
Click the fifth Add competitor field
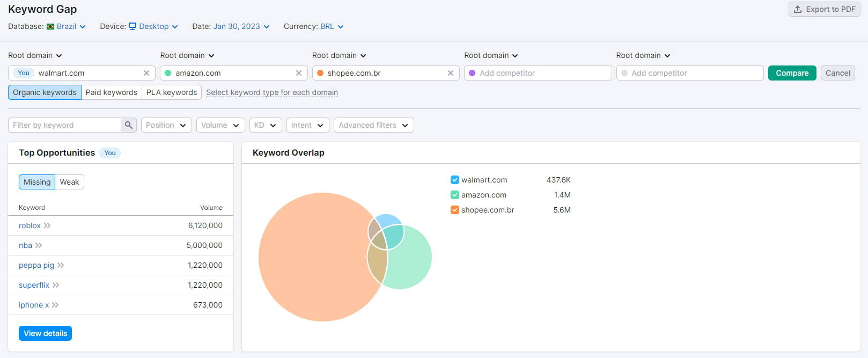tap(690, 73)
